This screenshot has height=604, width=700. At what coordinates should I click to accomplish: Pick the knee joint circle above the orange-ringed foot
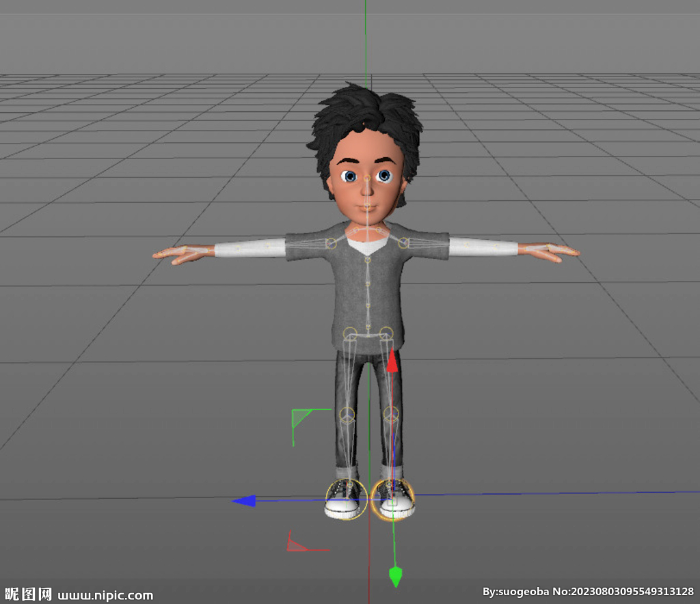click(x=391, y=415)
